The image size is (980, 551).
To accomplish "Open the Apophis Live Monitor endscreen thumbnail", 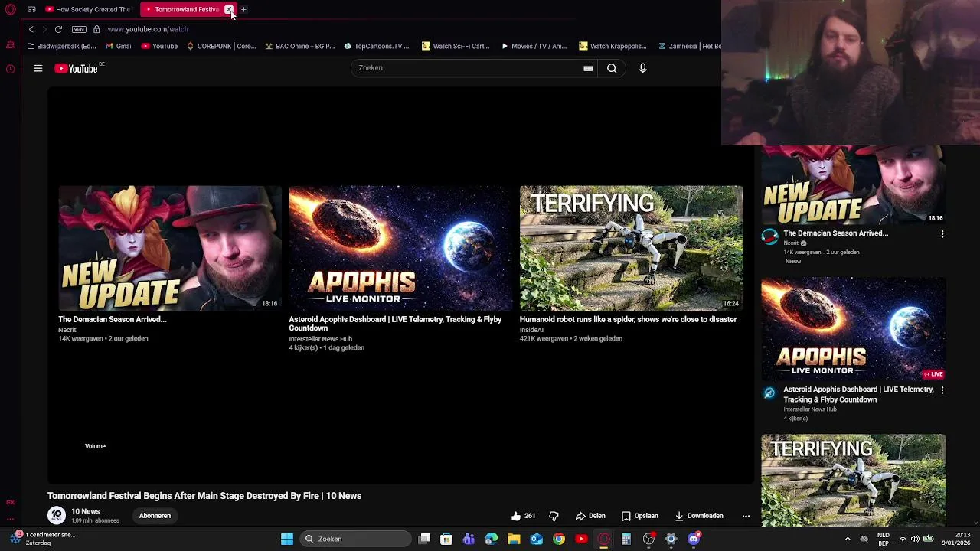I will [x=400, y=248].
